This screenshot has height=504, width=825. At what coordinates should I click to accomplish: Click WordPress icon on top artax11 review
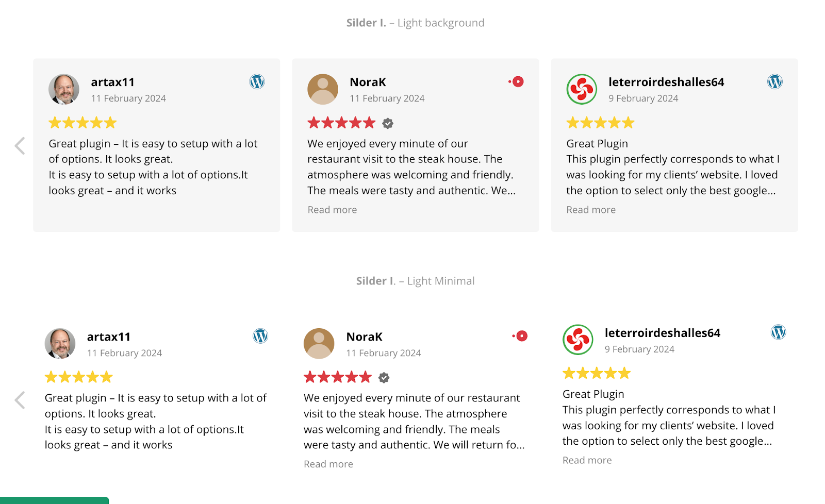(x=257, y=82)
